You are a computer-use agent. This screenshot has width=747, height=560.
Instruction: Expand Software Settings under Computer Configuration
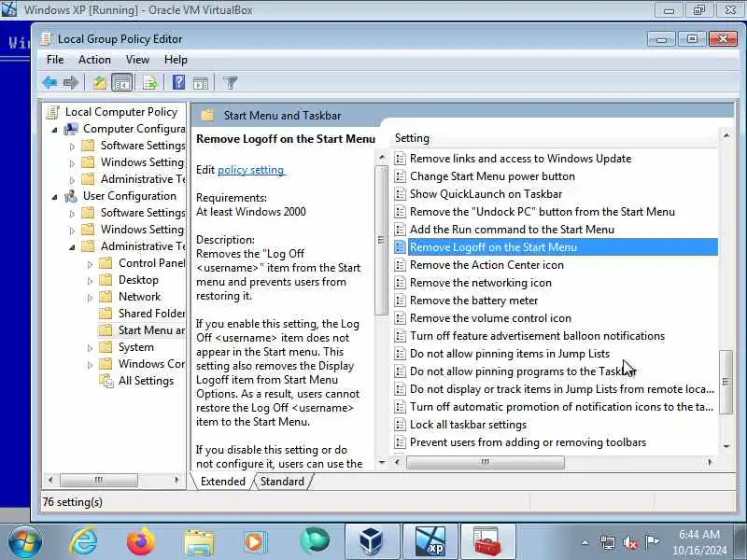tap(72, 147)
